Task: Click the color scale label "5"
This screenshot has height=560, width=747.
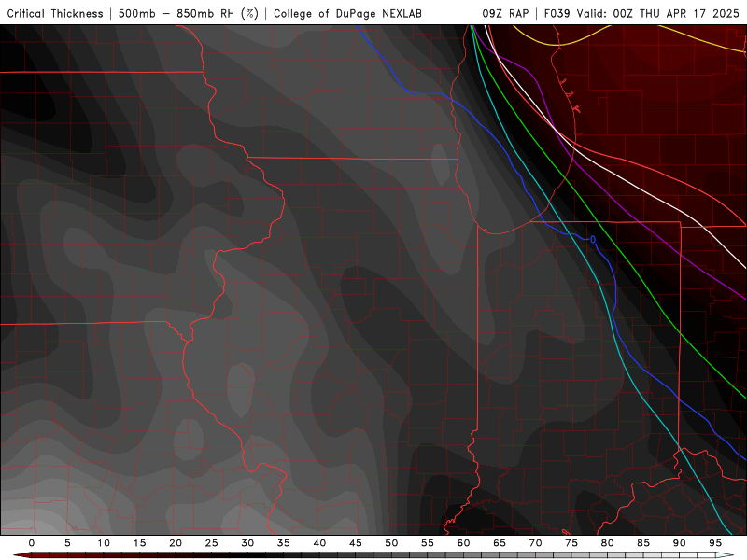Action: [67, 543]
